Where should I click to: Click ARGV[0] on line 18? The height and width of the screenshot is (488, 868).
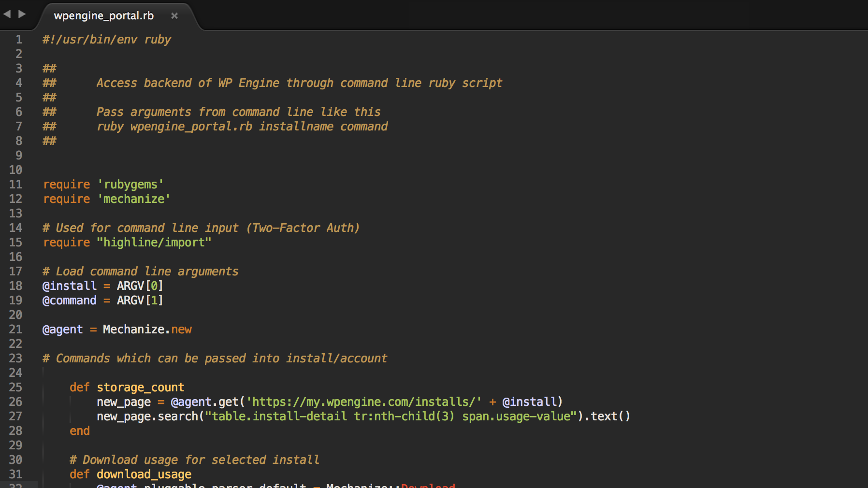click(x=139, y=286)
